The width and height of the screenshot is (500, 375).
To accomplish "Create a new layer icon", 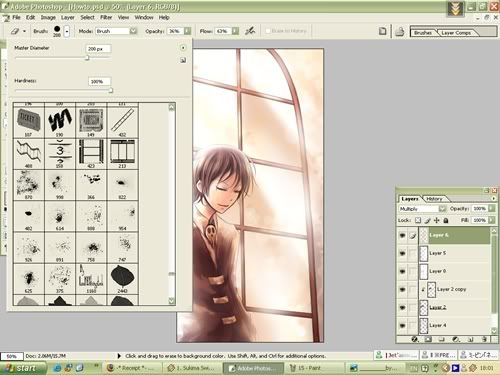I will click(x=470, y=339).
